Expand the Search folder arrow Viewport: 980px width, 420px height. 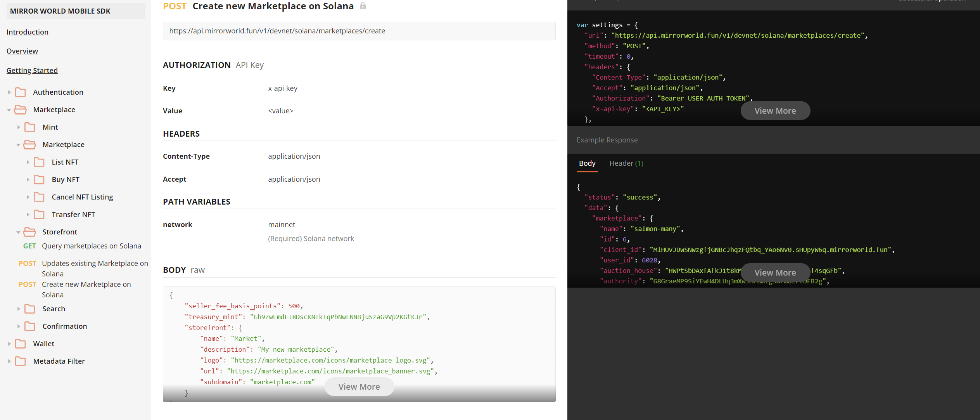coord(18,309)
